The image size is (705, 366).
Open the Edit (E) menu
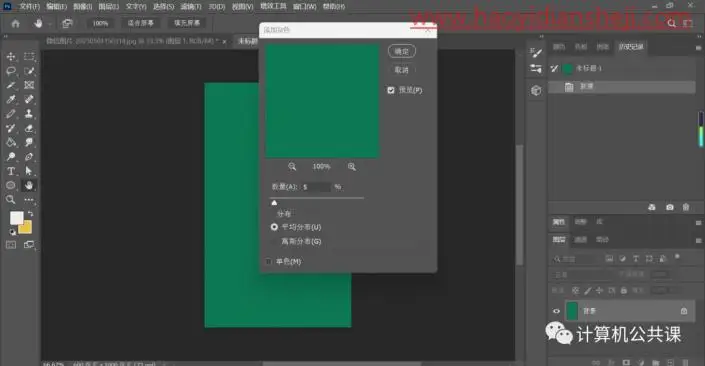56,7
